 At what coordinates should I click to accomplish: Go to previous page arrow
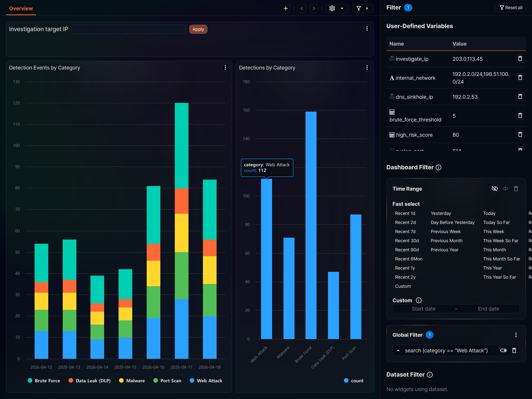[x=302, y=8]
